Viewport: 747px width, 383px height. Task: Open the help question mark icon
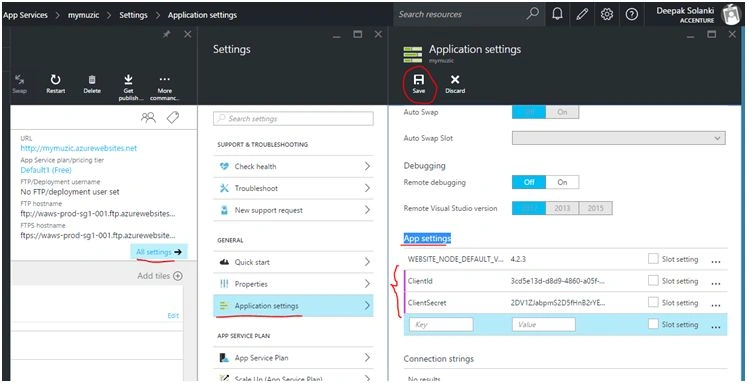pos(632,14)
